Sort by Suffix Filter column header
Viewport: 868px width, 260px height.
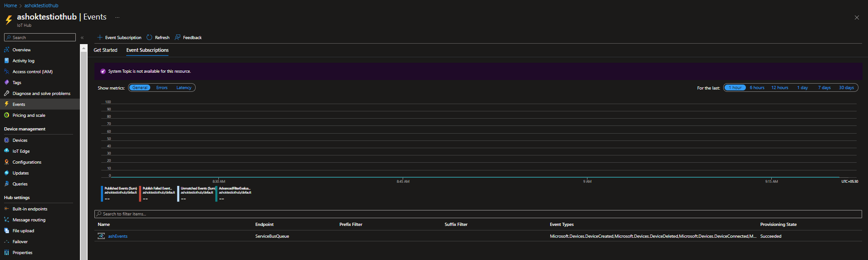(x=456, y=225)
